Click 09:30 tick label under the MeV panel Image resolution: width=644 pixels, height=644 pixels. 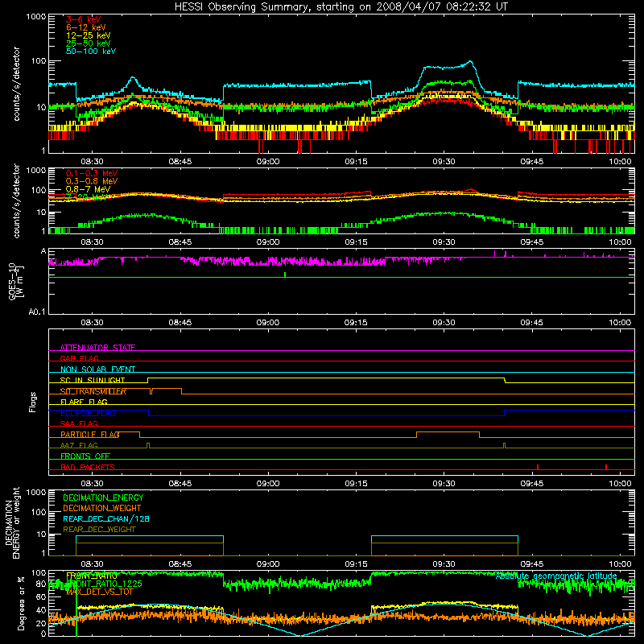tap(444, 242)
